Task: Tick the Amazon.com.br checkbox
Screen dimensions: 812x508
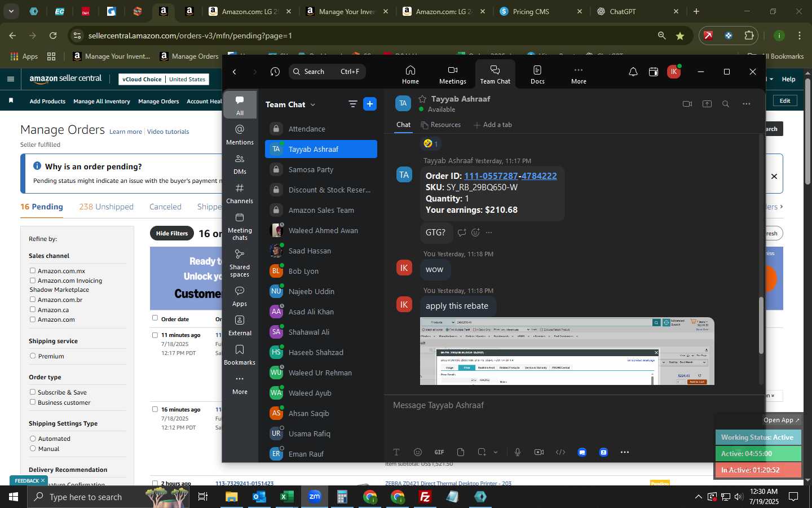Action: [x=33, y=300]
